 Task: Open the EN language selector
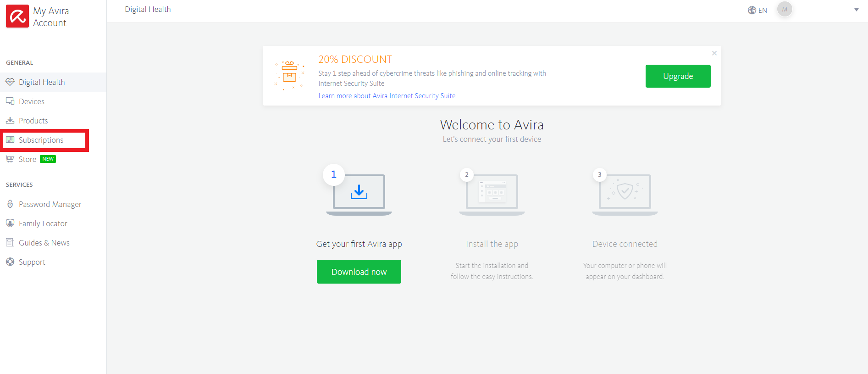tap(757, 10)
